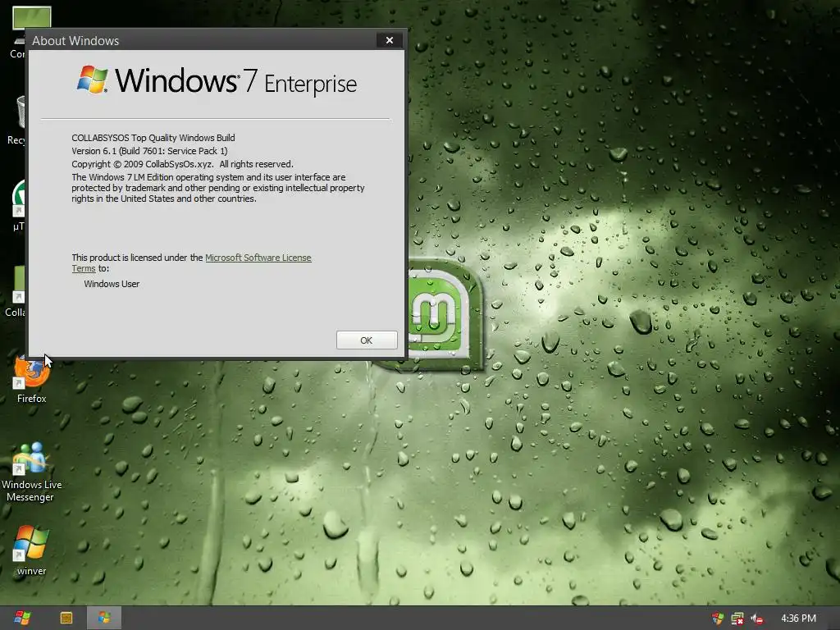Image resolution: width=840 pixels, height=630 pixels.
Task: Click the 'Windows User' licensee text
Action: [112, 284]
